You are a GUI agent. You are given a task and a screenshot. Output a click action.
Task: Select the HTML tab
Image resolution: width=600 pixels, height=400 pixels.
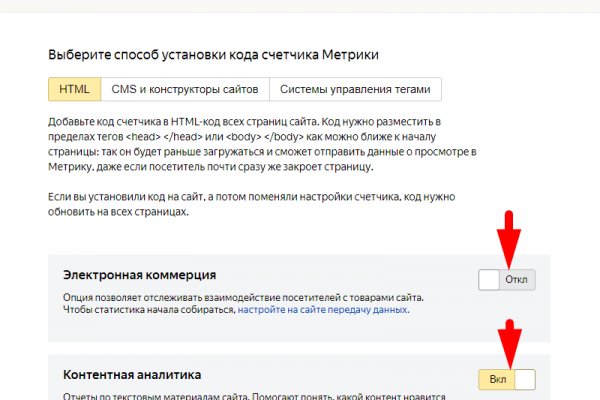coord(74,89)
